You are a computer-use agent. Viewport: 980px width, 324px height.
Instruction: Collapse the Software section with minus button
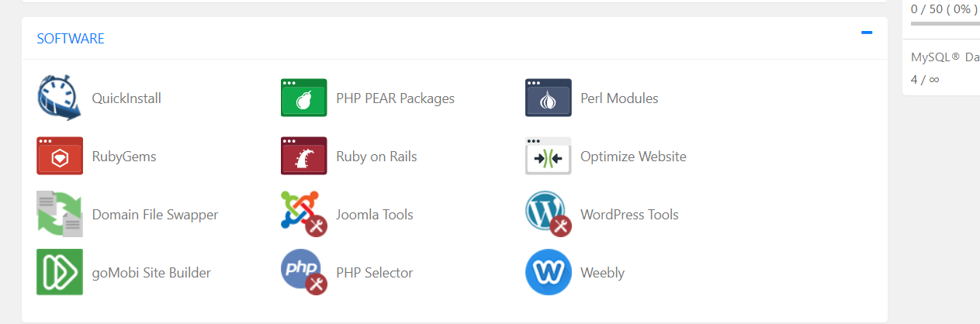click(x=867, y=33)
